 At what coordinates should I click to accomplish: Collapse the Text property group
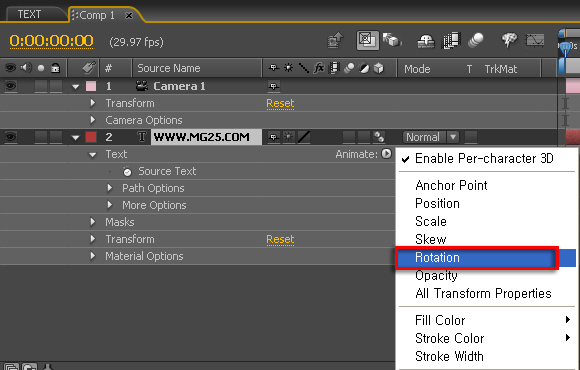pos(92,155)
